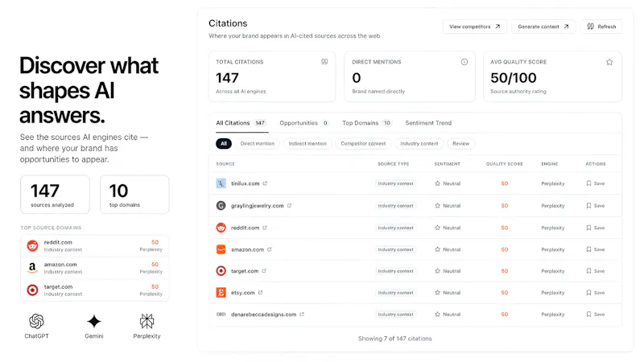Viewport: 644px width, 362px height.
Task: Click the Source column header
Action: click(x=225, y=164)
